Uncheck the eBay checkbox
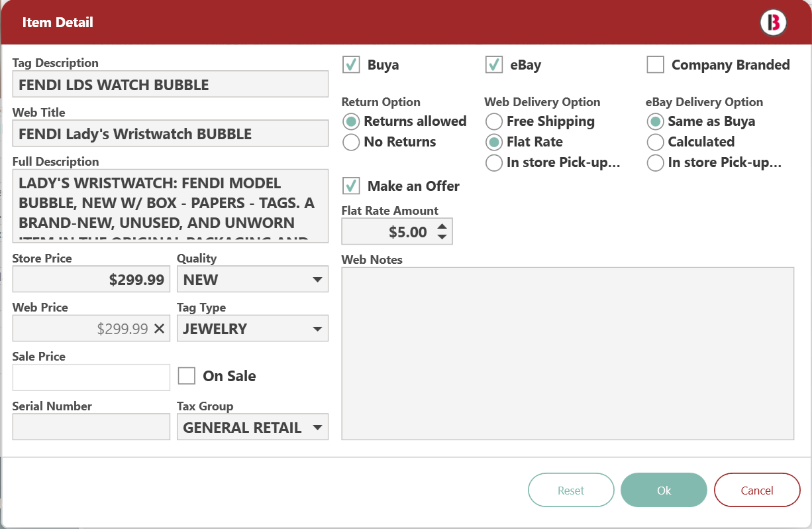The width and height of the screenshot is (812, 529). coord(493,65)
